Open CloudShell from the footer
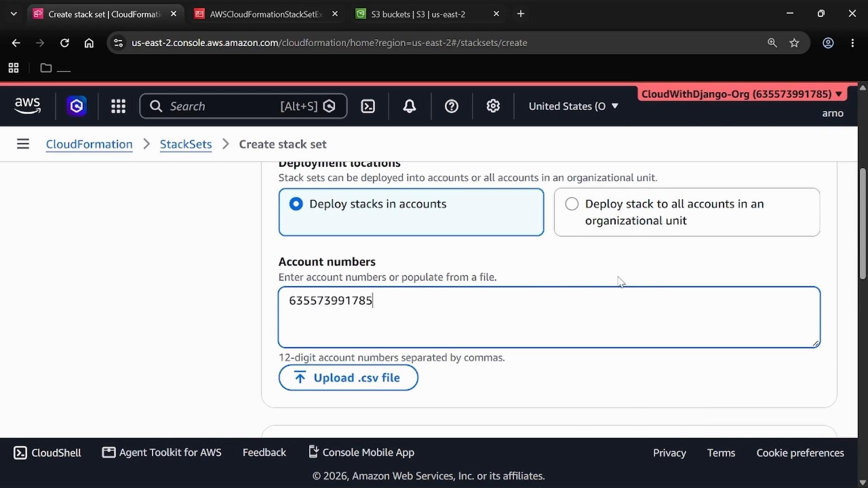 pyautogui.click(x=47, y=453)
